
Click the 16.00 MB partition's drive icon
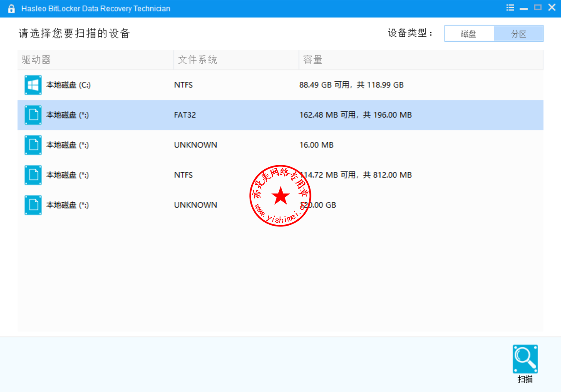pyautogui.click(x=33, y=145)
